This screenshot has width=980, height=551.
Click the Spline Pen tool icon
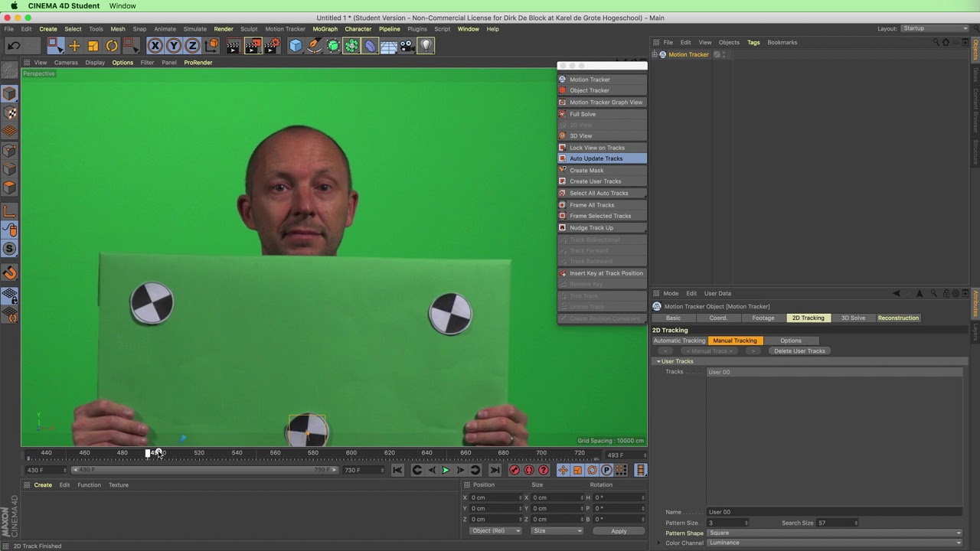click(x=315, y=46)
